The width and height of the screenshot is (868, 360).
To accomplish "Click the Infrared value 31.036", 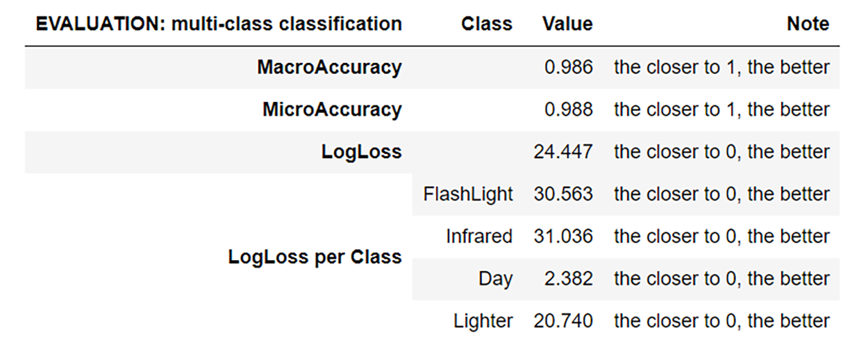I will (563, 237).
